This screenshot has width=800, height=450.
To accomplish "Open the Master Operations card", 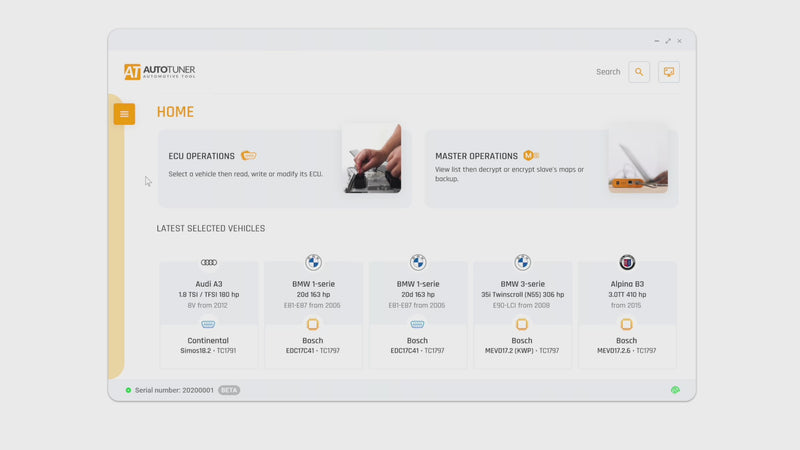I will (515, 167).
